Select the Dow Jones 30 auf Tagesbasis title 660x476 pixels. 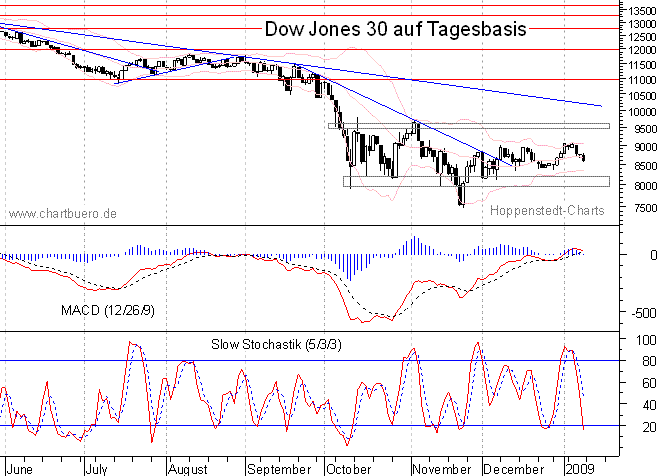(x=394, y=28)
